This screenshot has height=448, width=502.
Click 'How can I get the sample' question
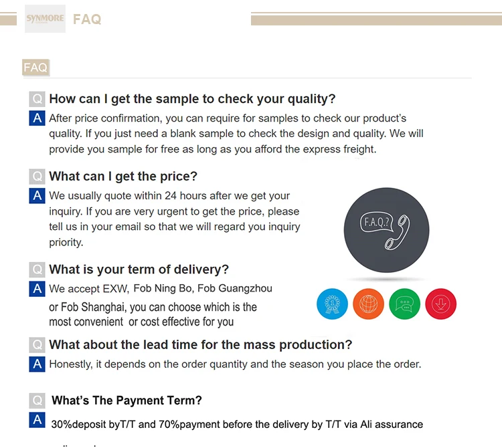(192, 99)
